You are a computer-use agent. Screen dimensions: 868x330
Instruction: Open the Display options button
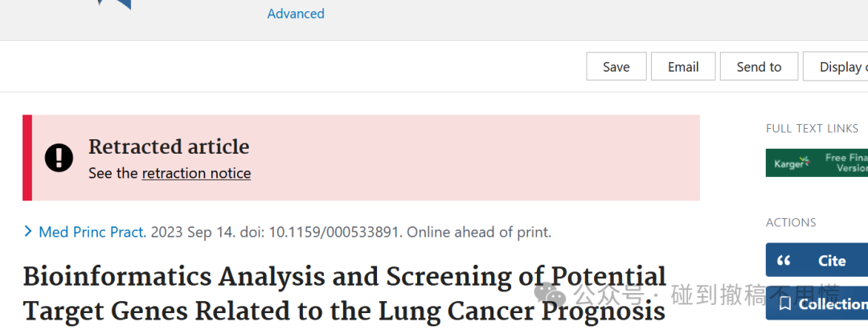tap(835, 67)
